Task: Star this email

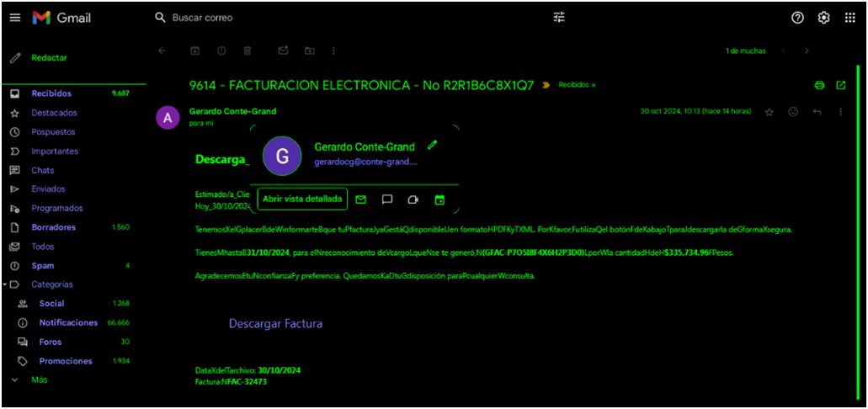Action: (x=769, y=112)
